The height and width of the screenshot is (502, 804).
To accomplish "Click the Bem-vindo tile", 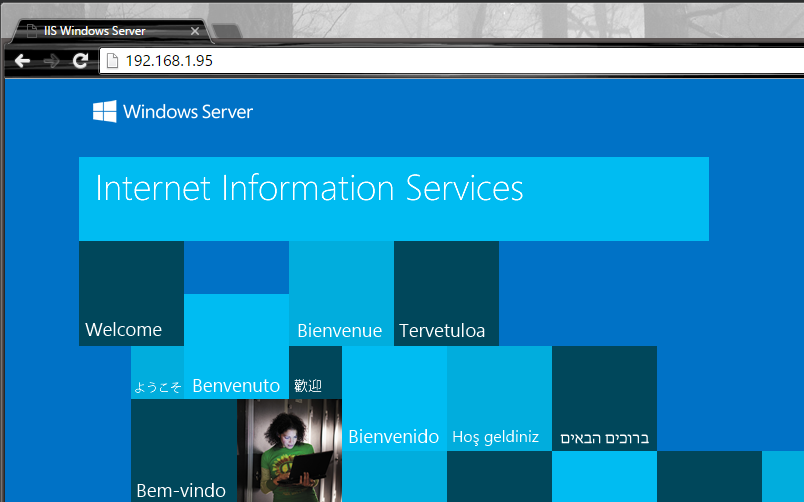I will pyautogui.click(x=184, y=451).
